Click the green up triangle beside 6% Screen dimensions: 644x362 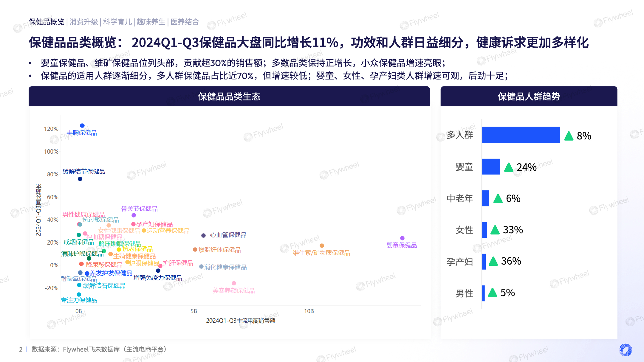[498, 198]
